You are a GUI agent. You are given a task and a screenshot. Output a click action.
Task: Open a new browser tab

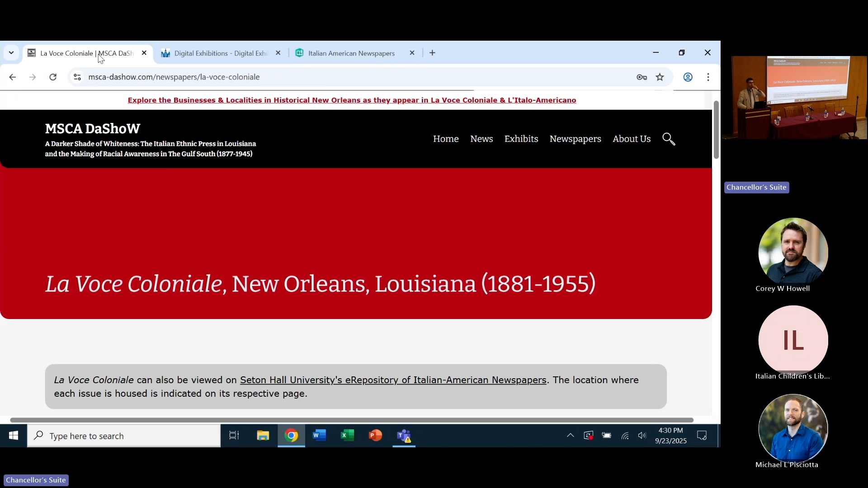coord(432,53)
